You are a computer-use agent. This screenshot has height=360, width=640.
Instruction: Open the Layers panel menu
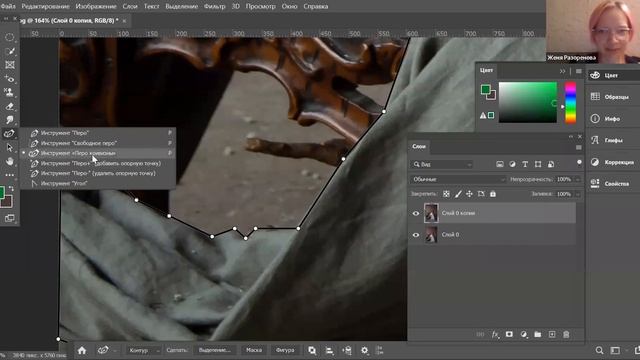[579, 147]
